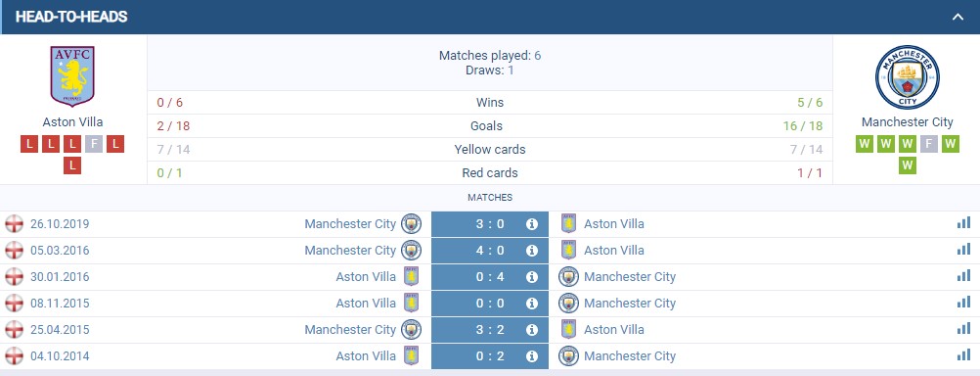Open statistics icon for 26.10.2019 match

pos(963,223)
